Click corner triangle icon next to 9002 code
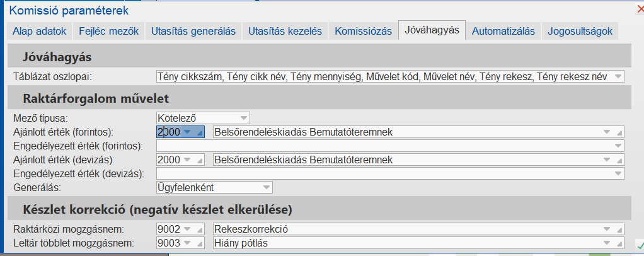The image size is (644, 256). coord(200,230)
